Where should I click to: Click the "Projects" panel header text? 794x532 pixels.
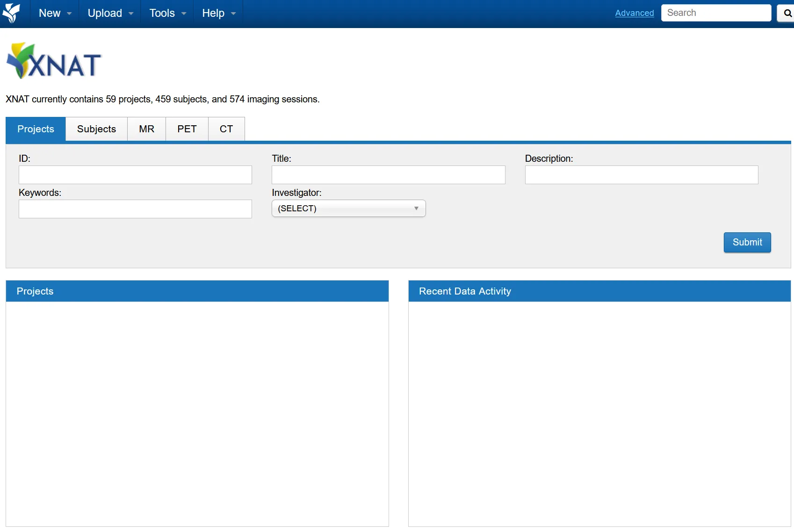pos(35,291)
